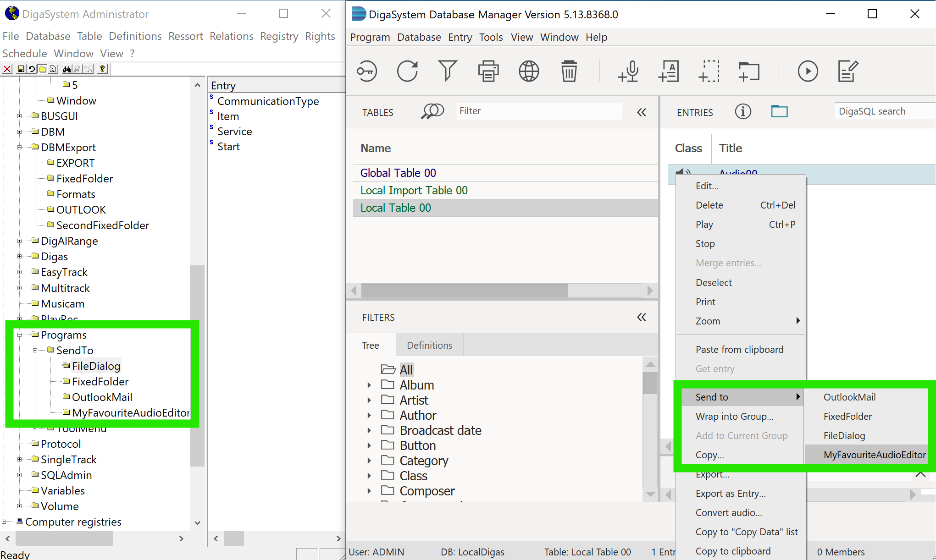936x560 pixels.
Task: Open the Tools menu in Database Manager
Action: coord(491,37)
